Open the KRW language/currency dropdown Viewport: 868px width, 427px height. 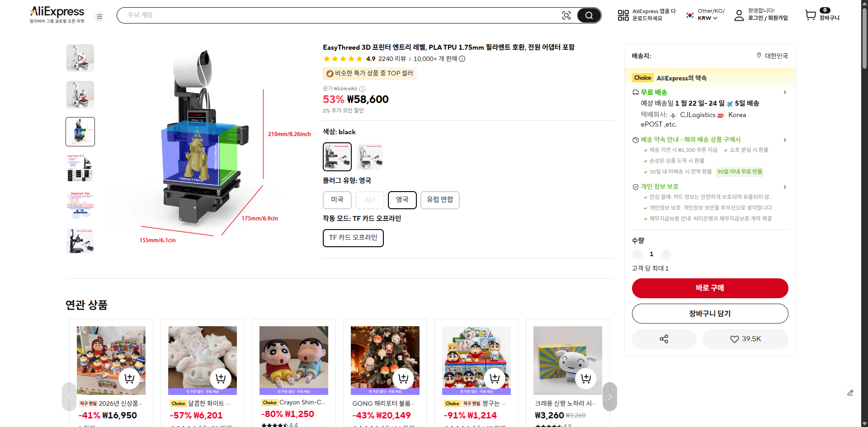click(x=708, y=18)
